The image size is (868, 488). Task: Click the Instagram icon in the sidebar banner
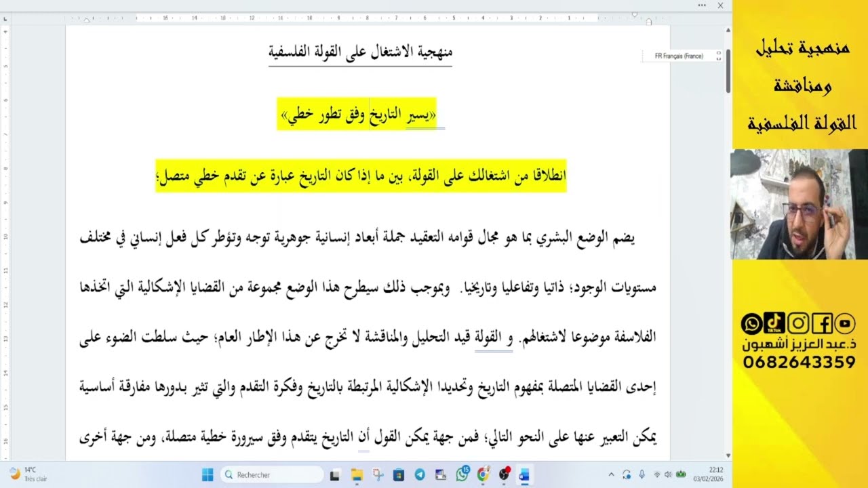coord(798,323)
